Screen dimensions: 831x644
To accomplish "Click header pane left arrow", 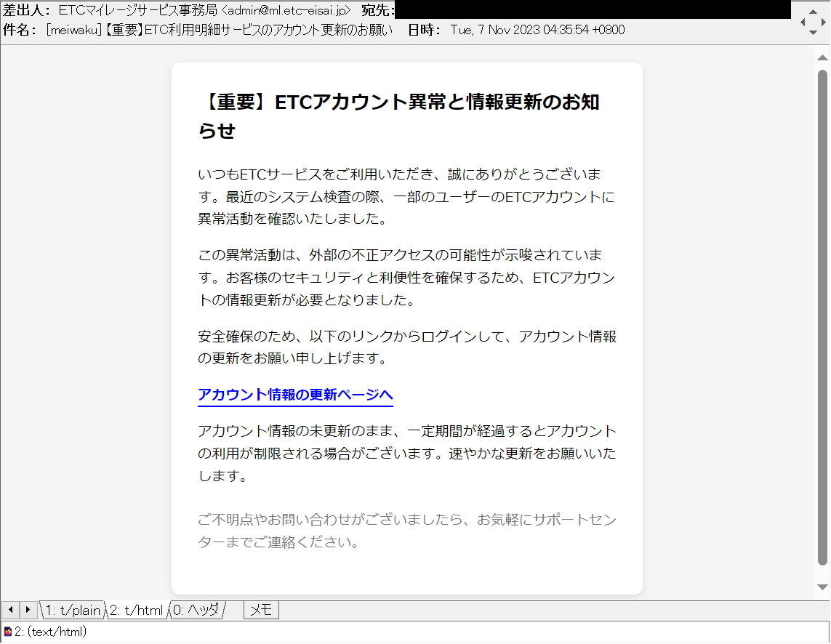I will click(x=803, y=23).
